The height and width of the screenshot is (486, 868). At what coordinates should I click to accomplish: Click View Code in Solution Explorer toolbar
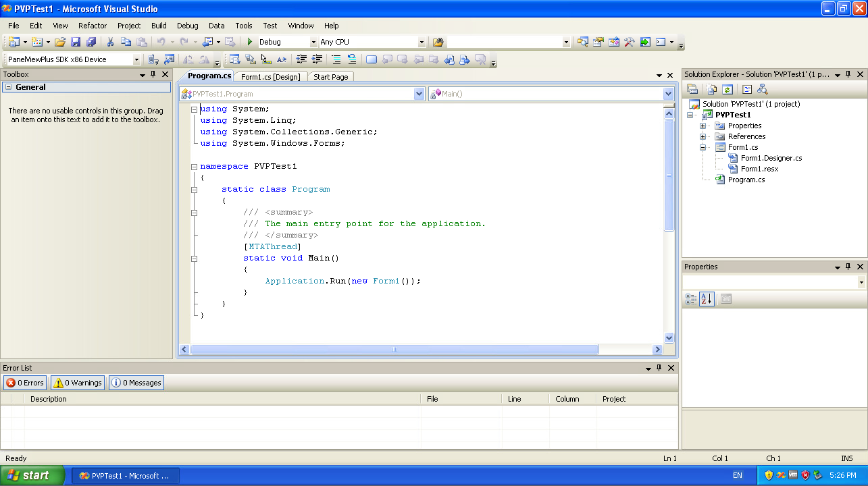click(x=747, y=89)
